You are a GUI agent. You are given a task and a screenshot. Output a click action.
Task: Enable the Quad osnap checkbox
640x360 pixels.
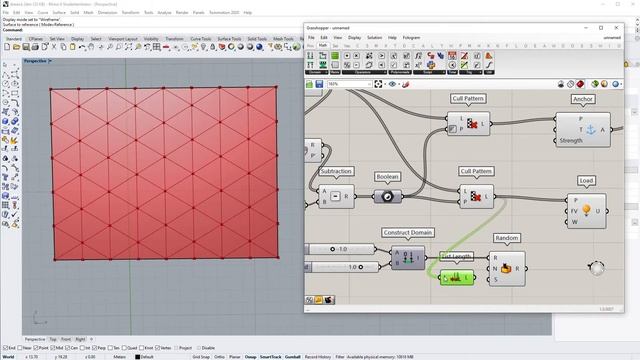[x=124, y=348]
